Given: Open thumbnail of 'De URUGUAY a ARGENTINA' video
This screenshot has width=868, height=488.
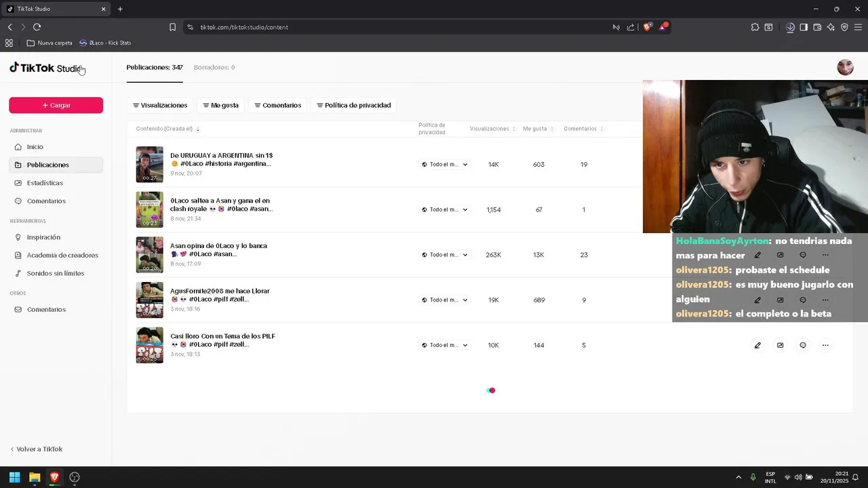Looking at the screenshot, I should point(149,164).
